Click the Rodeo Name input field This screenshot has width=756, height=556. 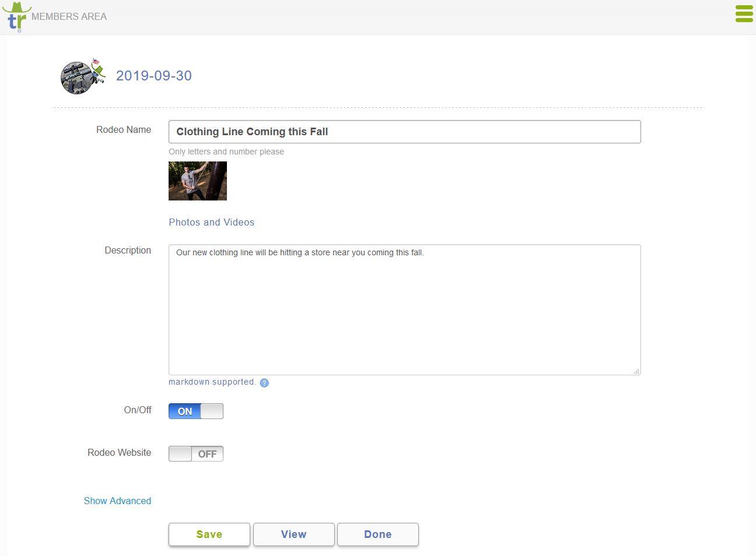pyautogui.click(x=405, y=132)
